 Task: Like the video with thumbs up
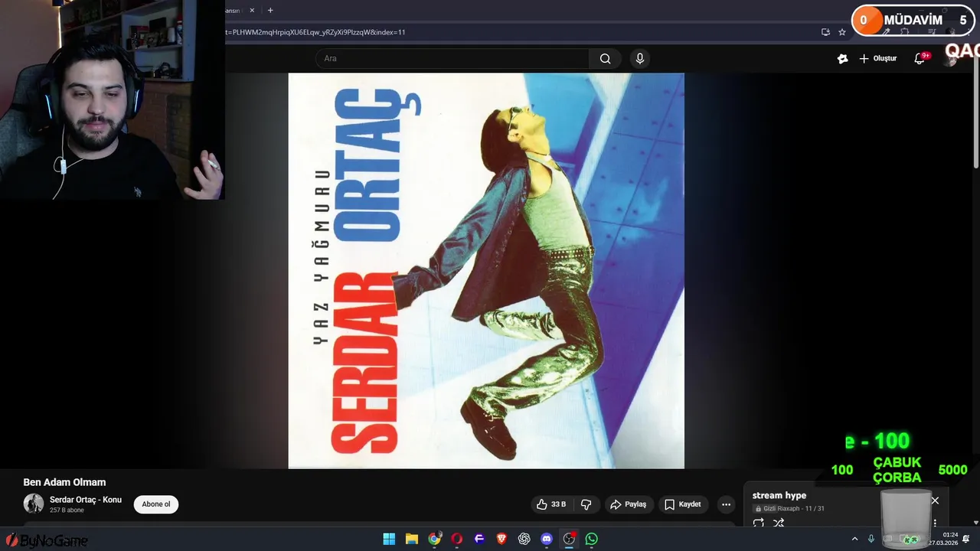click(551, 504)
